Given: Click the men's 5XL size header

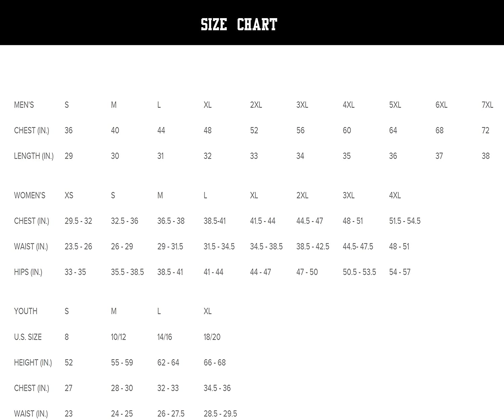Looking at the screenshot, I should pyautogui.click(x=395, y=105).
